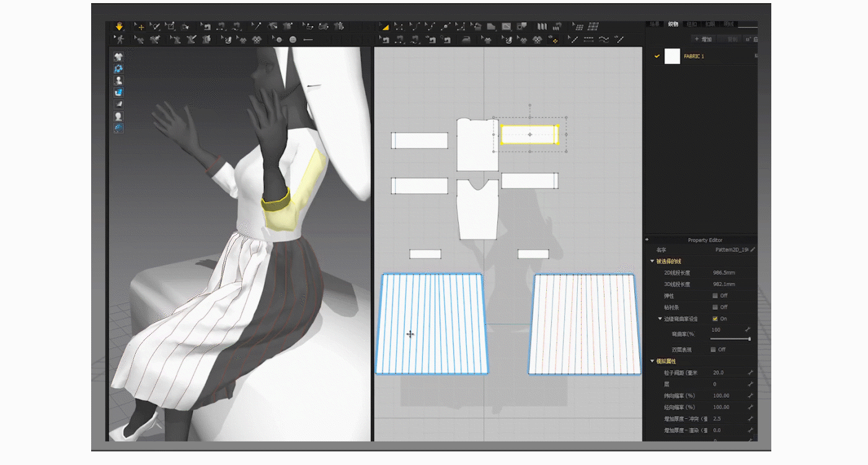Click the grid icon at the end of the top 2D toolbar

pos(593,27)
